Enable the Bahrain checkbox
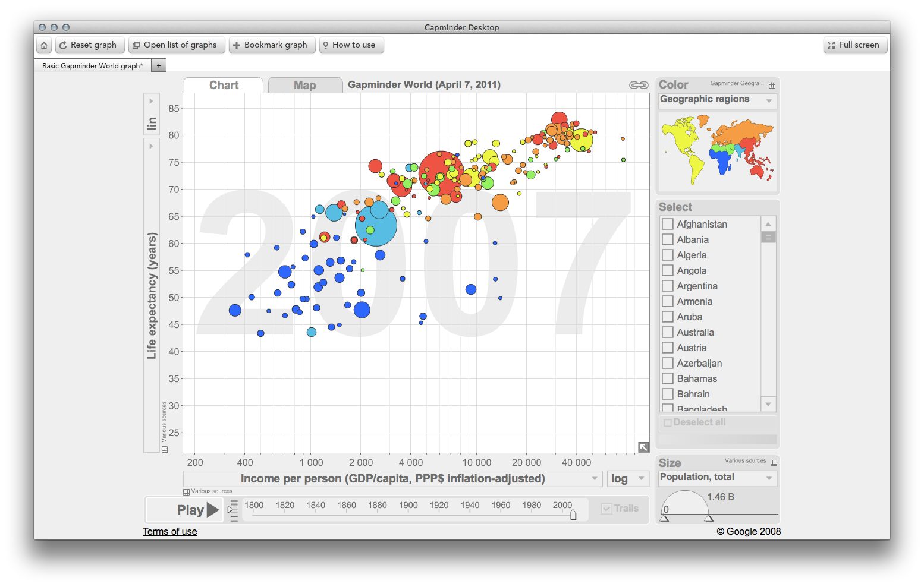This screenshot has height=587, width=924. pos(668,394)
